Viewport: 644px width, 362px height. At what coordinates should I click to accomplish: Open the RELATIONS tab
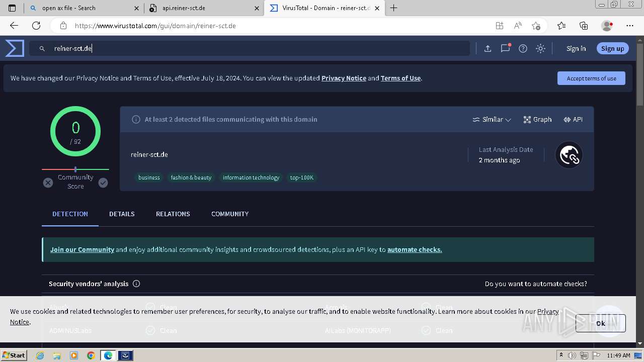click(173, 214)
